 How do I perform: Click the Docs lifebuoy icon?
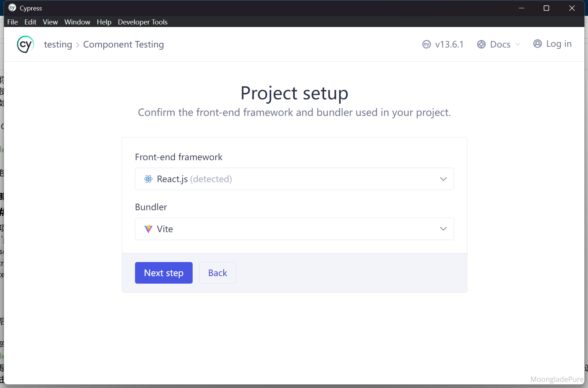(x=481, y=44)
